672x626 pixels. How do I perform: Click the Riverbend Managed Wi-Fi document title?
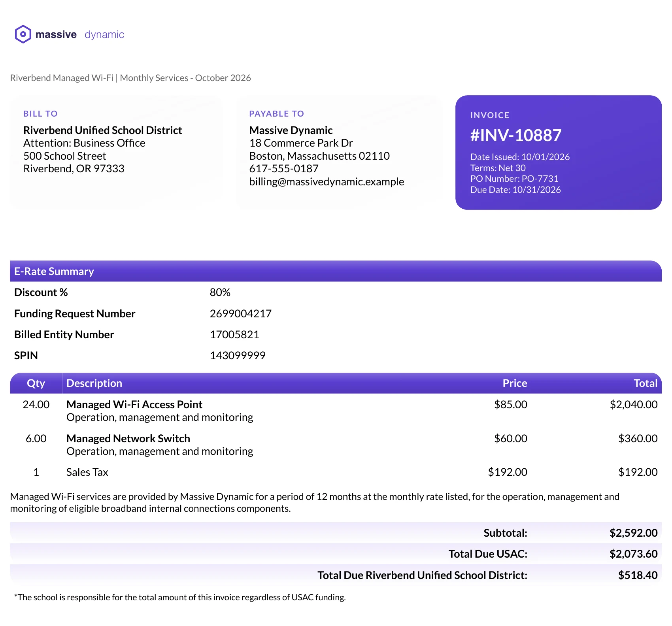point(130,78)
